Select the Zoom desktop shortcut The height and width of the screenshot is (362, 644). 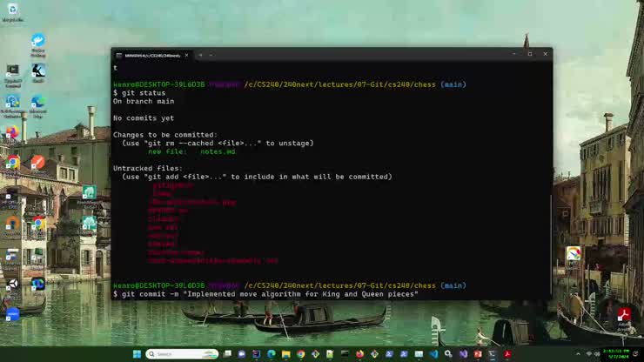coord(12,314)
